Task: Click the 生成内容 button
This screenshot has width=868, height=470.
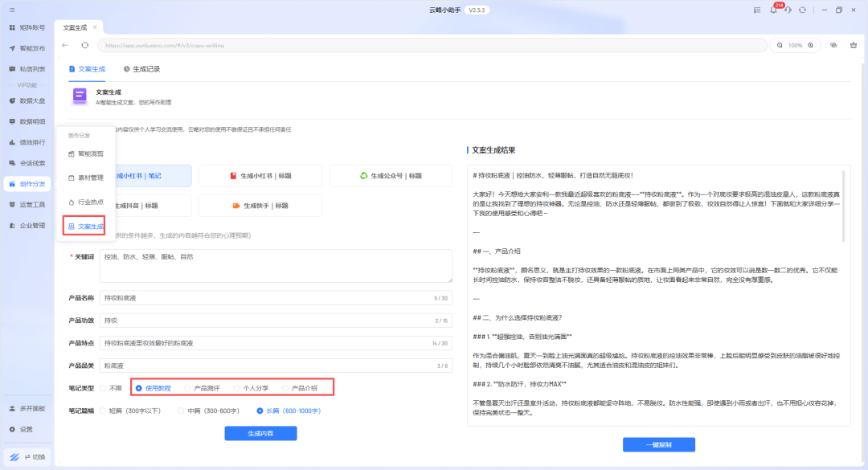Action: pos(260,433)
